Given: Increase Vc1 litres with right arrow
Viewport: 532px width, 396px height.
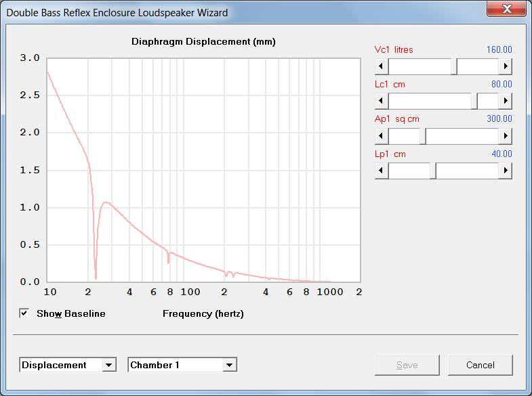Looking at the screenshot, I should (505, 66).
